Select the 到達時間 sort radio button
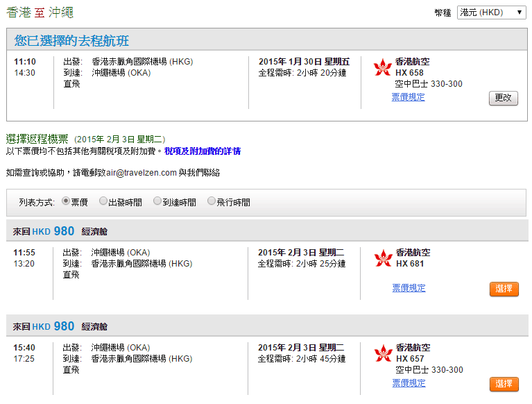This screenshot has width=532, height=404. point(157,201)
